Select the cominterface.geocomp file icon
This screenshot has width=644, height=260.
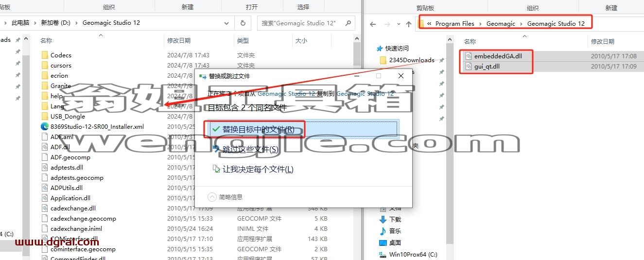point(45,249)
